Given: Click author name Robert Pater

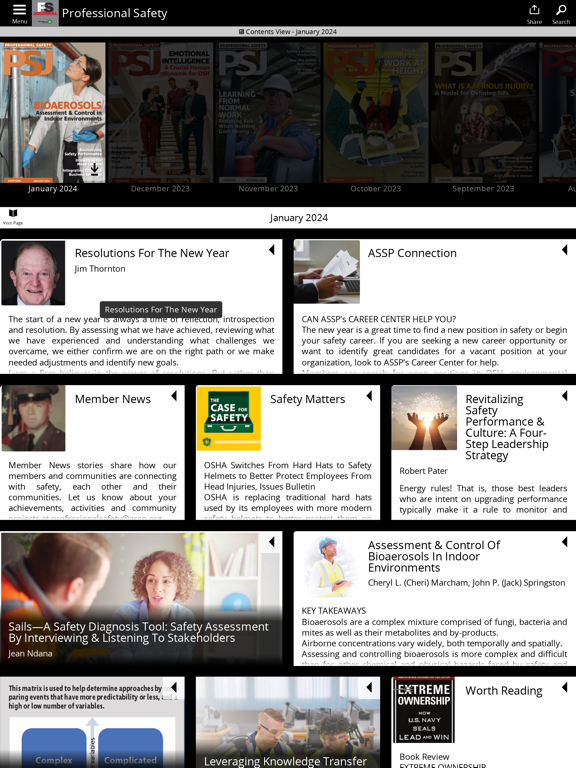Looking at the screenshot, I should tap(423, 471).
